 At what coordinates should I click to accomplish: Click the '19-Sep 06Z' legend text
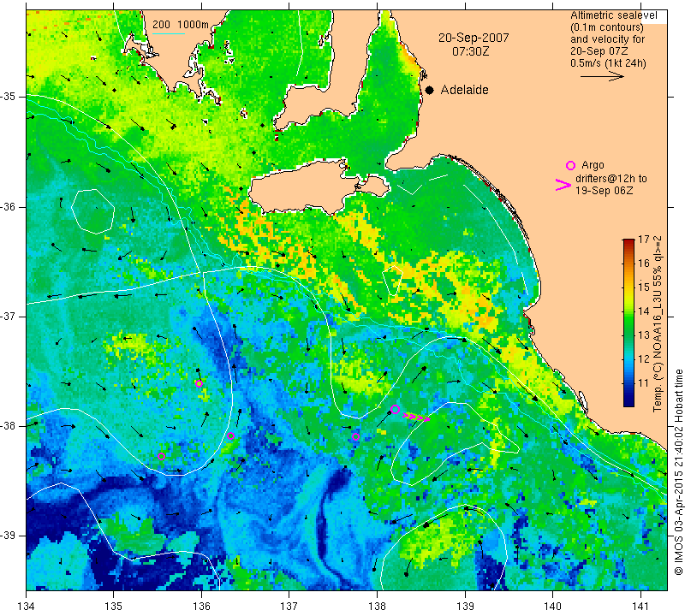point(604,190)
